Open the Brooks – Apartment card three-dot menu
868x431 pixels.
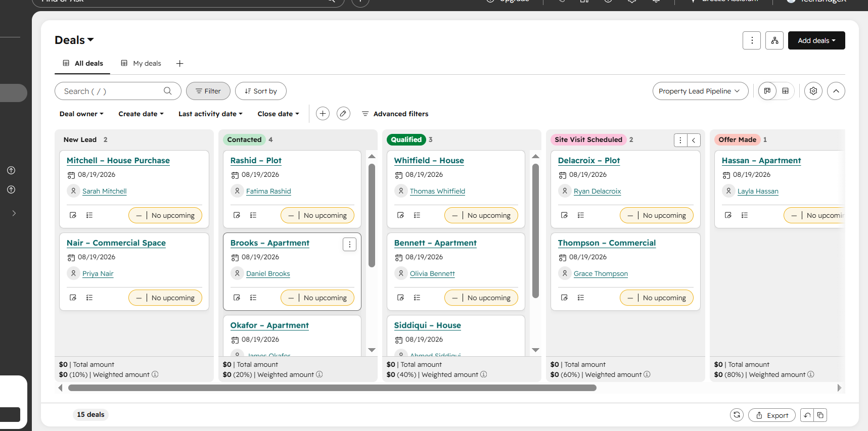pos(349,245)
